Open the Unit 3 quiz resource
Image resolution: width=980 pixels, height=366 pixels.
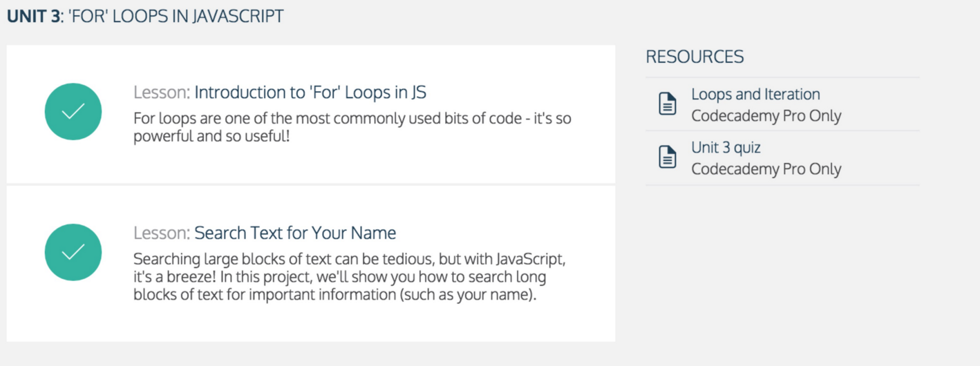(726, 148)
